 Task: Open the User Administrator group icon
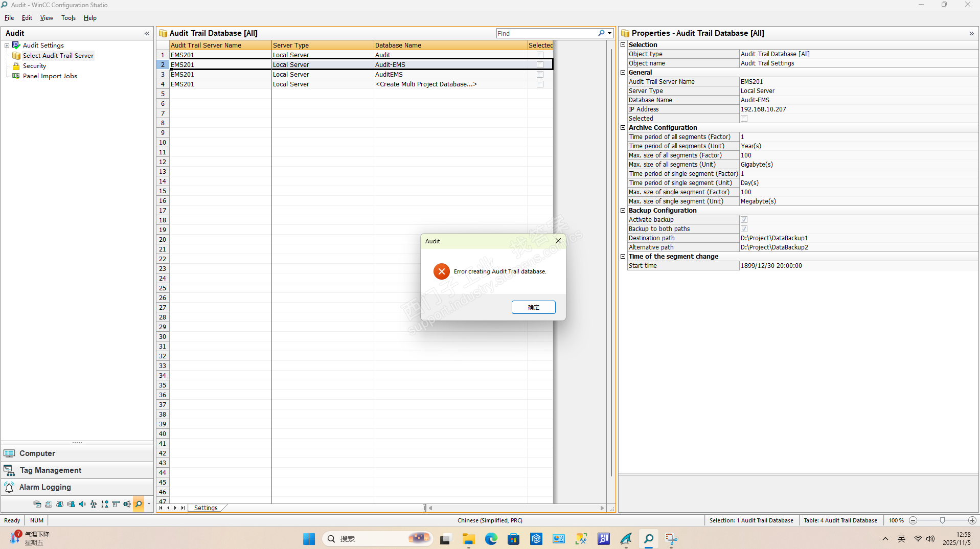[x=60, y=504]
